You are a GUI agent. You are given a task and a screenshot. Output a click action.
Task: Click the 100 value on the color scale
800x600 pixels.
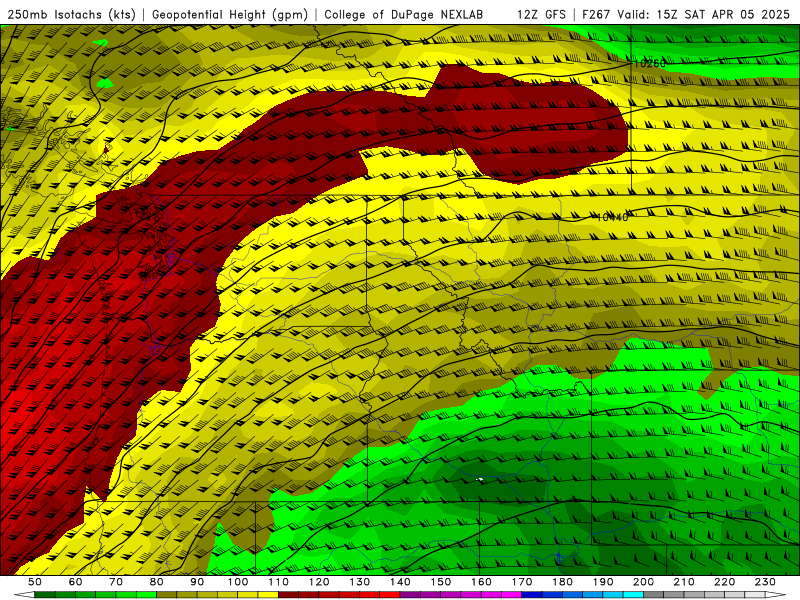[x=238, y=582]
